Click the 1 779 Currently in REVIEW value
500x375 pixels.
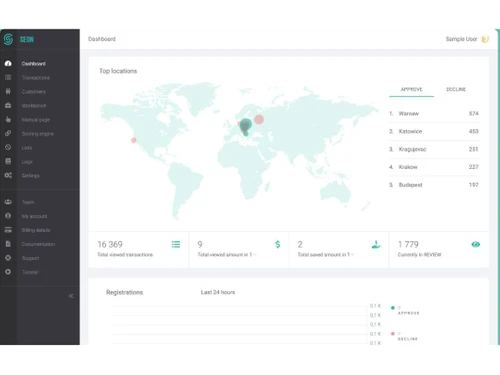(408, 244)
